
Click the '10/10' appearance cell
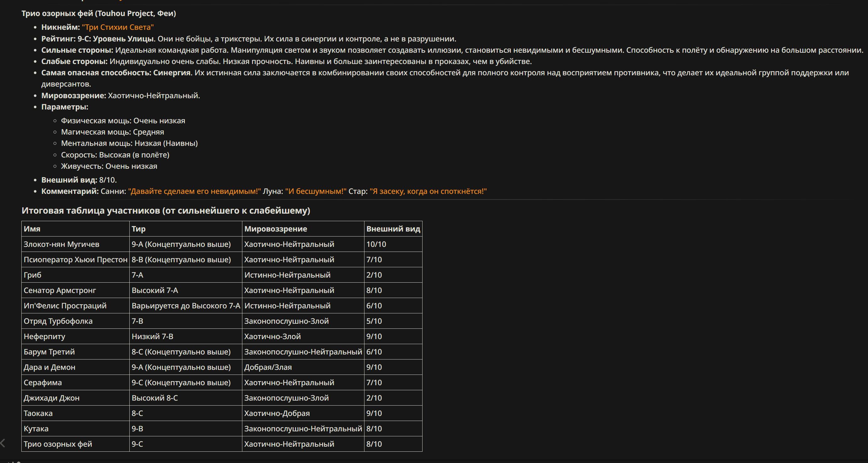pos(393,244)
